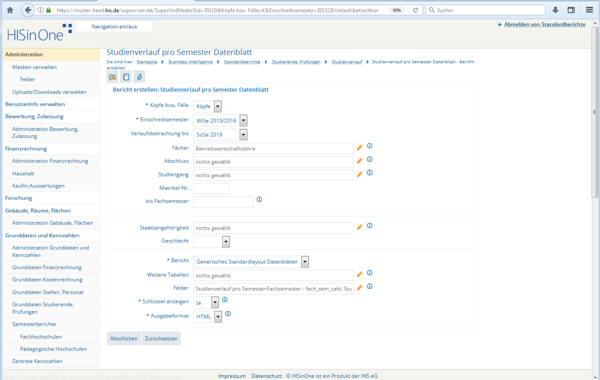The image size is (600, 380).
Task: Open Ausgabeformat dropdown HTML
Action: point(207,316)
